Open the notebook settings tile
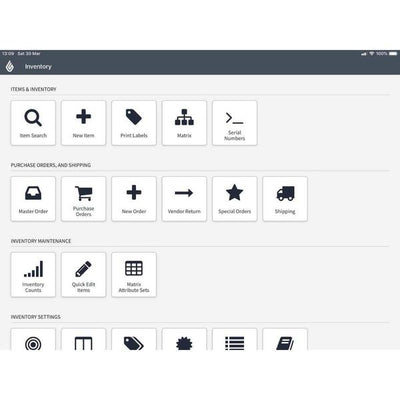 [285, 339]
